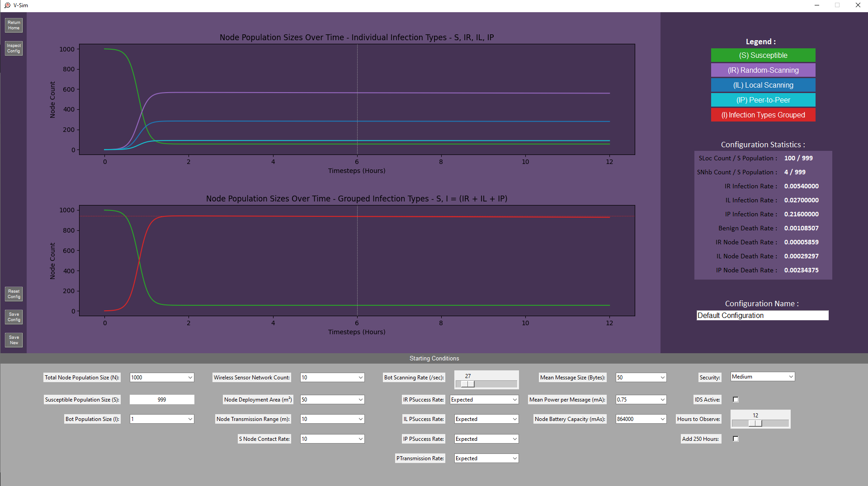Toggle the (IP) Peer-to-Peer legend entry
868x486 pixels.
pyautogui.click(x=763, y=100)
